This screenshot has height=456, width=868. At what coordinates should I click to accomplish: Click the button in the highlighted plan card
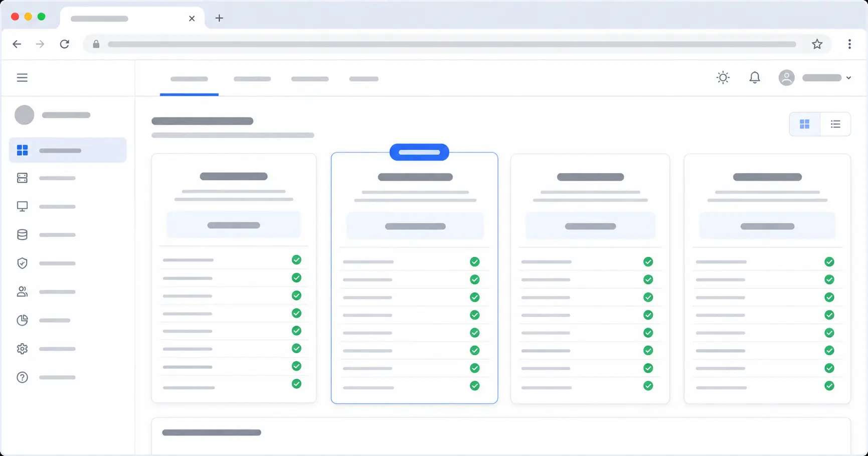point(415,226)
